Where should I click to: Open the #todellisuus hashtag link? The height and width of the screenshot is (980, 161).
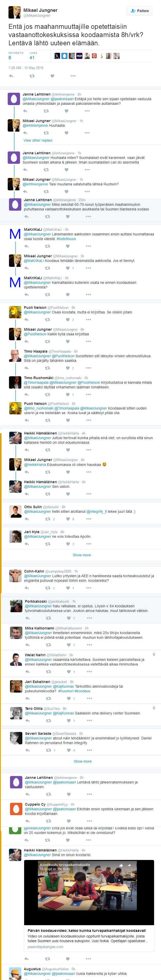point(66,239)
